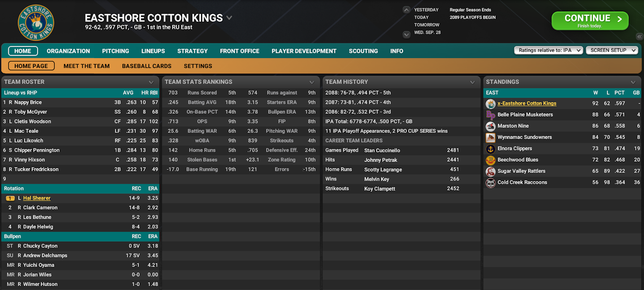
Task: Click the down arrow below the date list
Action: pyautogui.click(x=406, y=34)
